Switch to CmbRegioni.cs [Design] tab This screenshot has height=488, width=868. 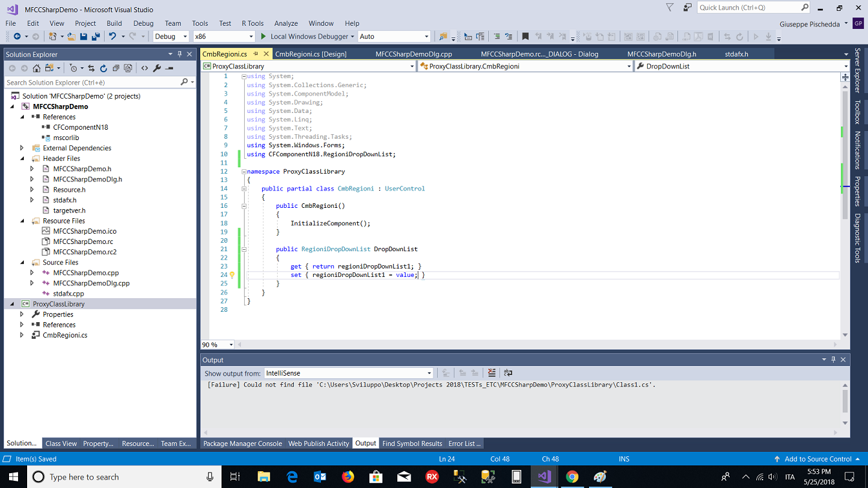311,54
